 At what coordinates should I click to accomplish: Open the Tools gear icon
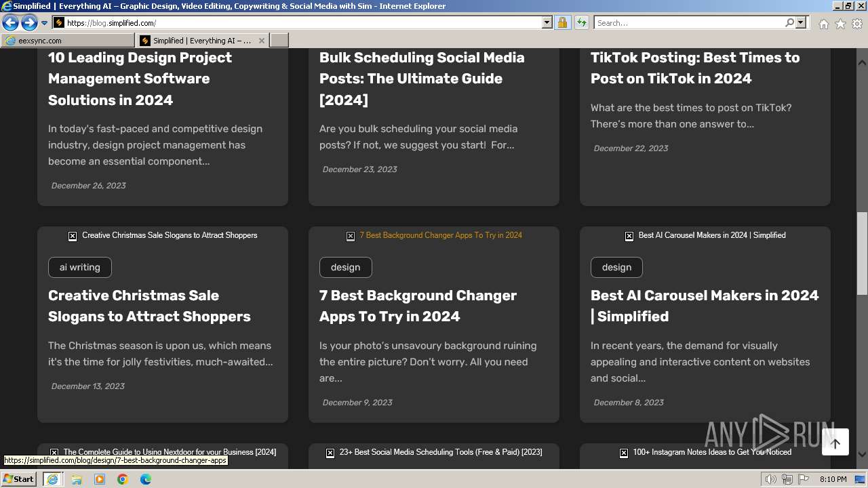(857, 24)
